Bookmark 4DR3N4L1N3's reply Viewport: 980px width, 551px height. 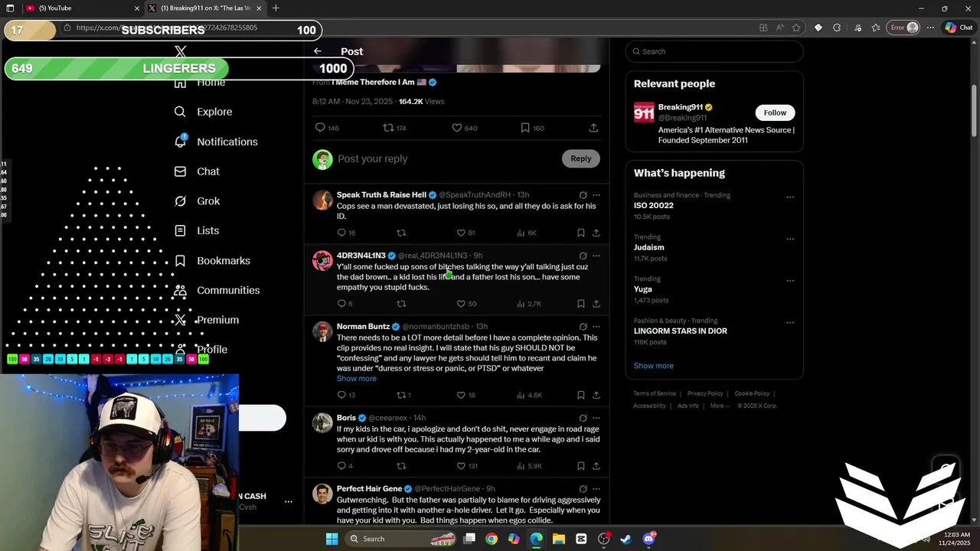581,304
